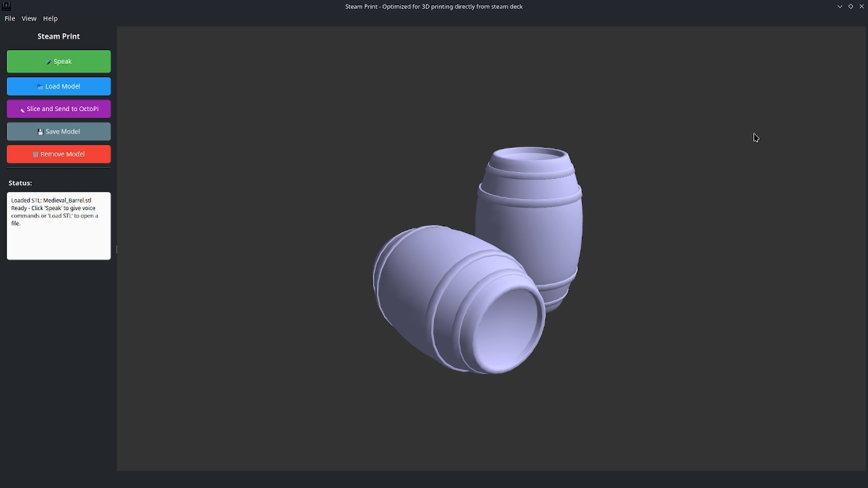This screenshot has width=868, height=488.
Task: Open the Help menu
Action: [50, 19]
